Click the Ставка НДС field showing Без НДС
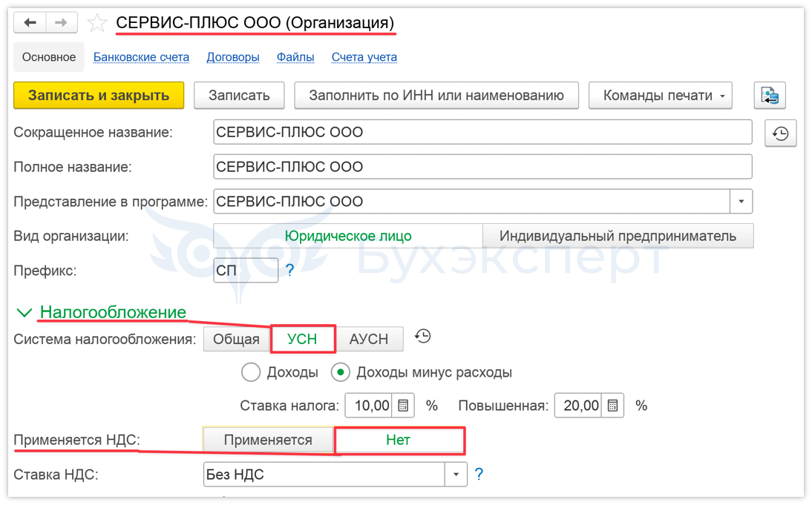The height and width of the screenshot is (505, 812). click(324, 474)
